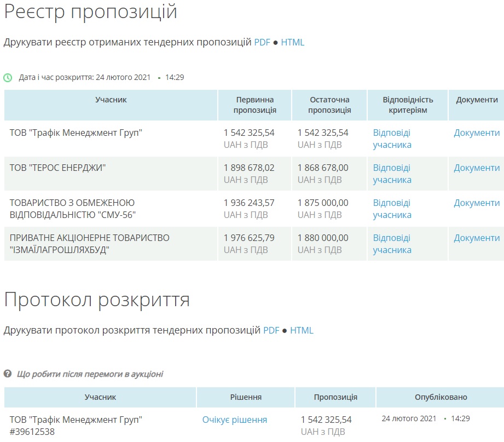The image size is (504, 442).
Task: Open documents of СМУ-56
Action: coord(477,203)
